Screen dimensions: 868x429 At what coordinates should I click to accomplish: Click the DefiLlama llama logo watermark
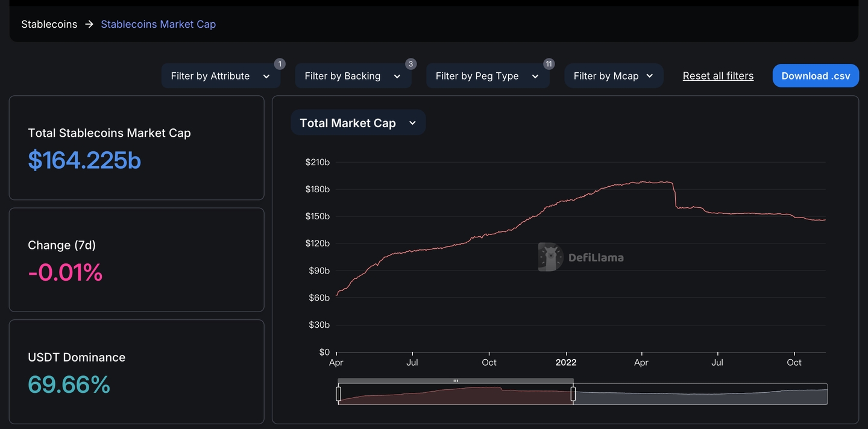pos(550,257)
